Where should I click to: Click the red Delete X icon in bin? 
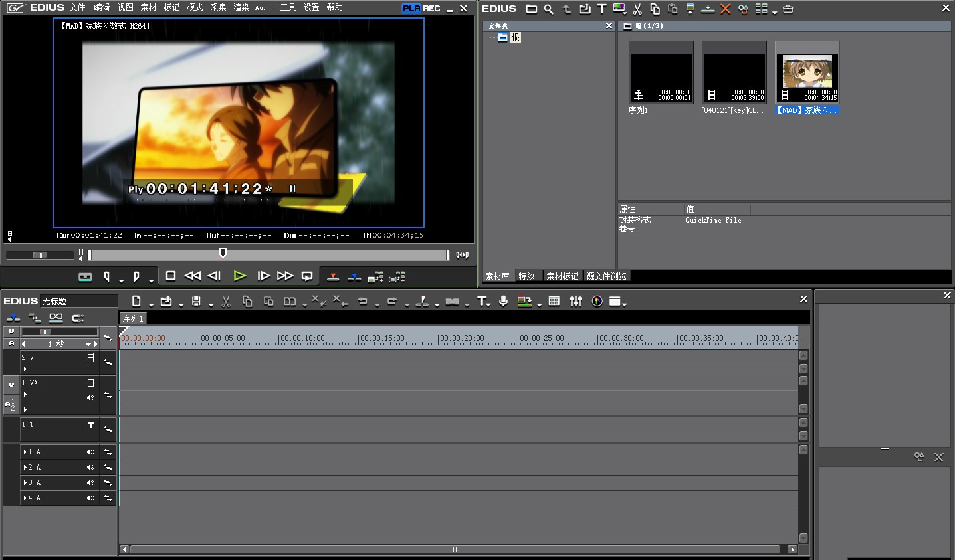pos(726,9)
